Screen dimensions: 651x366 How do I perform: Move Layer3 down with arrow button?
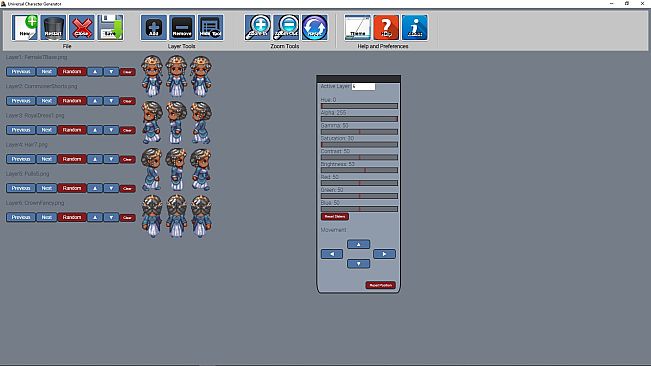pyautogui.click(x=111, y=130)
